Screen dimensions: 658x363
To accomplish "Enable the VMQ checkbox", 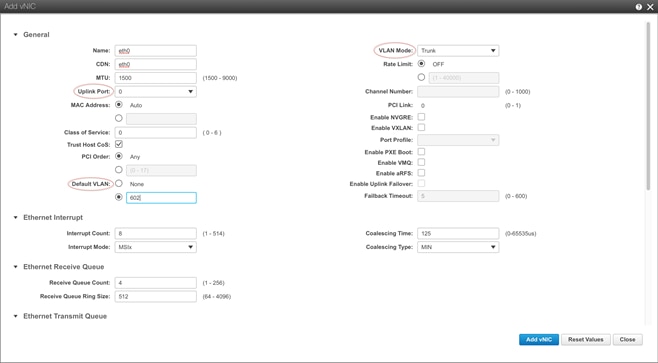I will point(421,162).
